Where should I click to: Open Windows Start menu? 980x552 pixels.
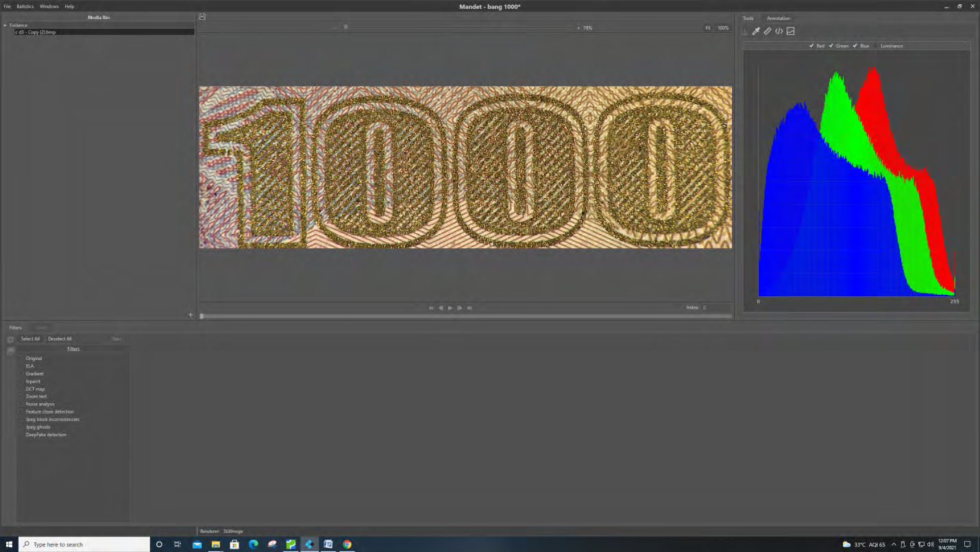[x=9, y=544]
